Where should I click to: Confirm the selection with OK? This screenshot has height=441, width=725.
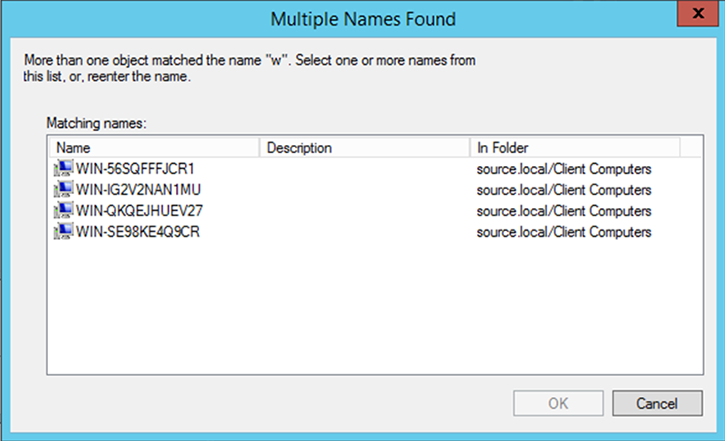click(x=558, y=403)
